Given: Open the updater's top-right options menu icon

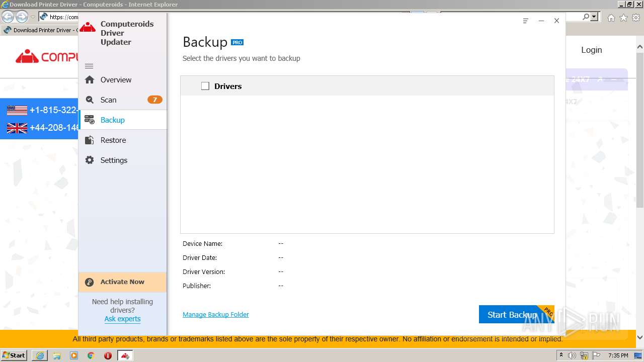Looking at the screenshot, I should click(x=526, y=21).
